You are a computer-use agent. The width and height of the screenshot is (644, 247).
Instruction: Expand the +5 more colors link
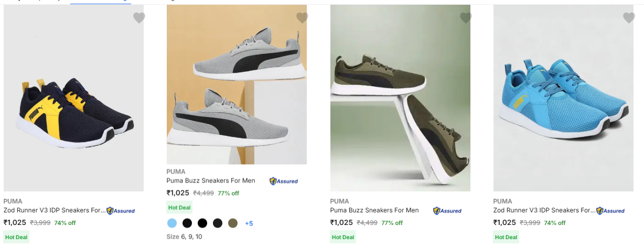(x=249, y=223)
